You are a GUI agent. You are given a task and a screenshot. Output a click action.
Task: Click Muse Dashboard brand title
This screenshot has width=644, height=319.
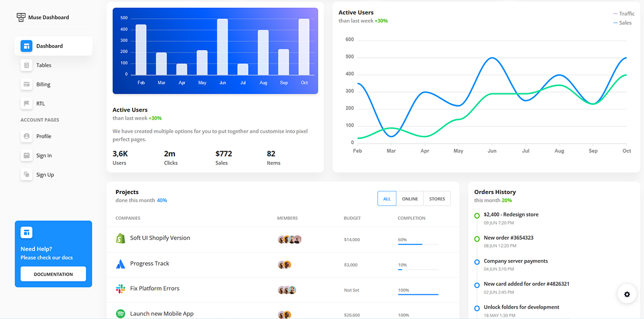click(48, 17)
